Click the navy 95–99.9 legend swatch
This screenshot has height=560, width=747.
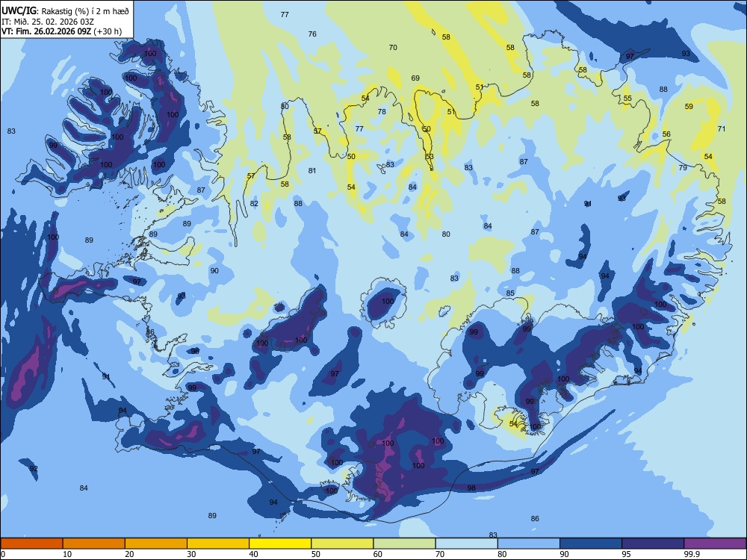click(653, 544)
